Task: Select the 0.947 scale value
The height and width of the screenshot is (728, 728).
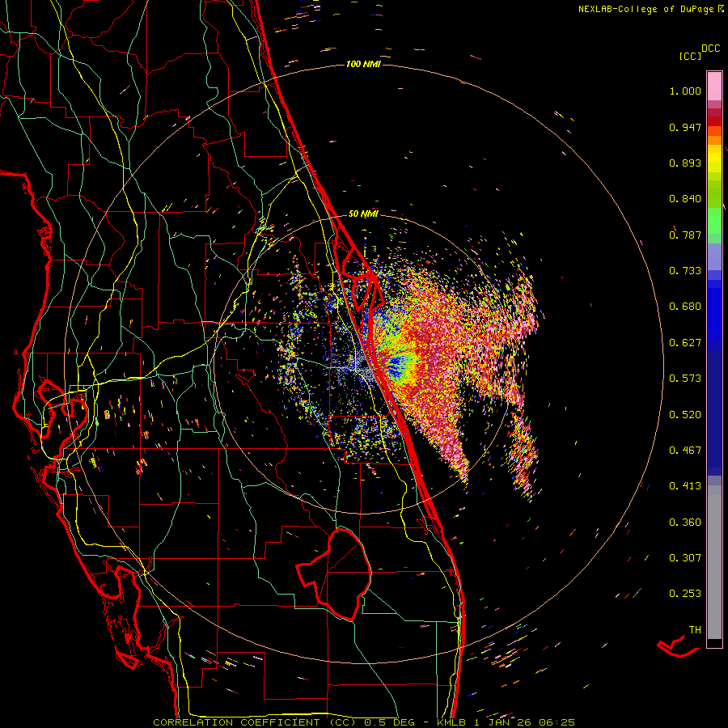Action: (685, 127)
